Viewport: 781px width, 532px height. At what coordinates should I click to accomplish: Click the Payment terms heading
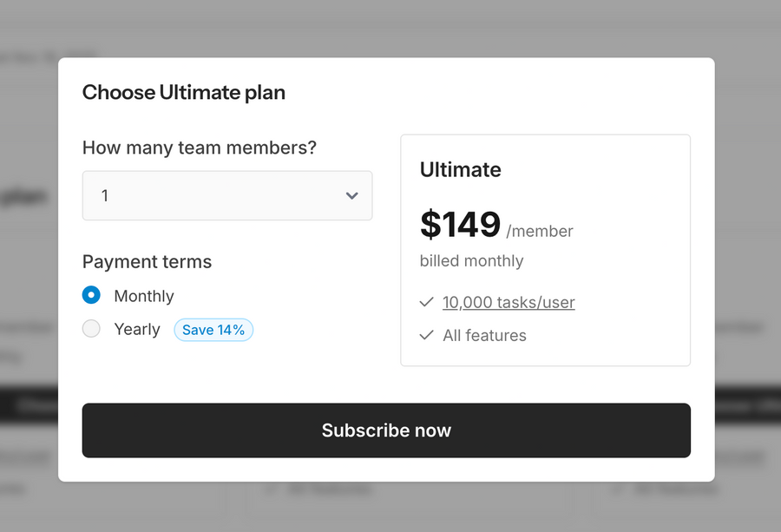147,261
